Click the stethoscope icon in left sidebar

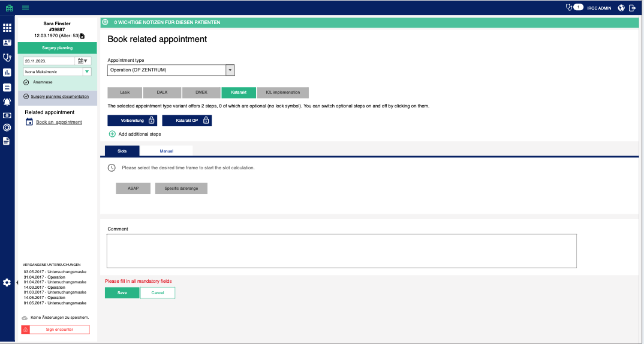7,58
